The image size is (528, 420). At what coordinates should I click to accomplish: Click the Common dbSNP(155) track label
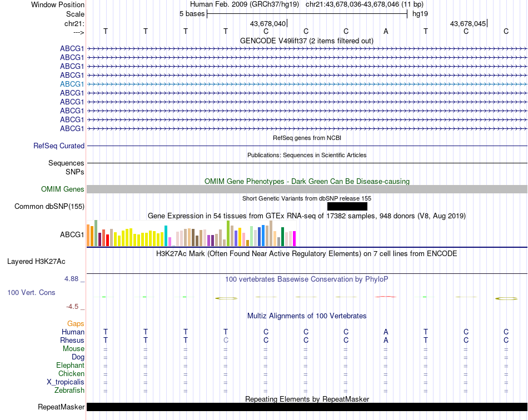click(x=49, y=206)
